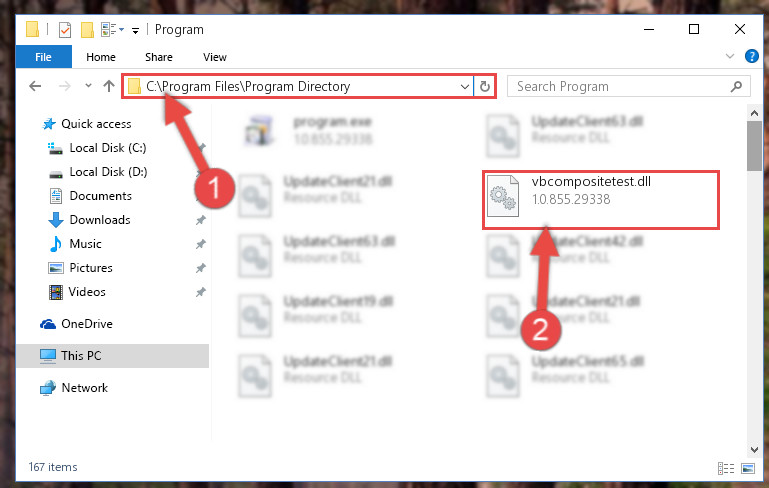
Task: Switch to details view icon in status bar
Action: coord(726,468)
